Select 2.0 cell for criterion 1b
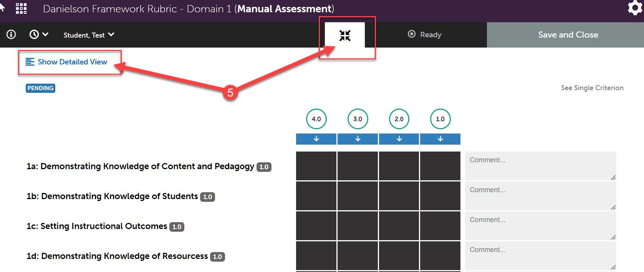 [399, 196]
